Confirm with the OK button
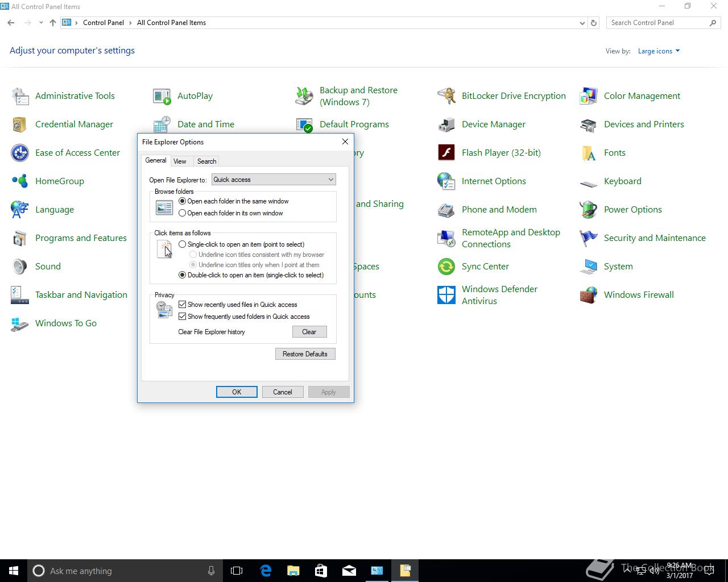 coord(237,392)
